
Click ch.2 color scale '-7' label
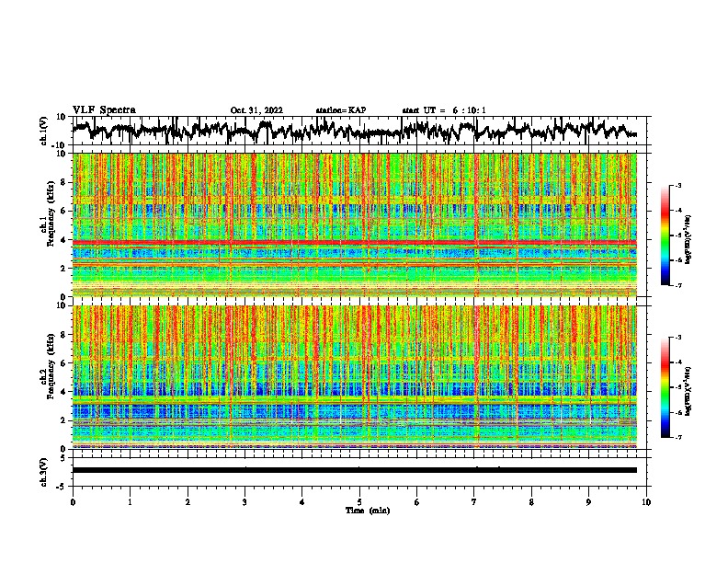(677, 437)
